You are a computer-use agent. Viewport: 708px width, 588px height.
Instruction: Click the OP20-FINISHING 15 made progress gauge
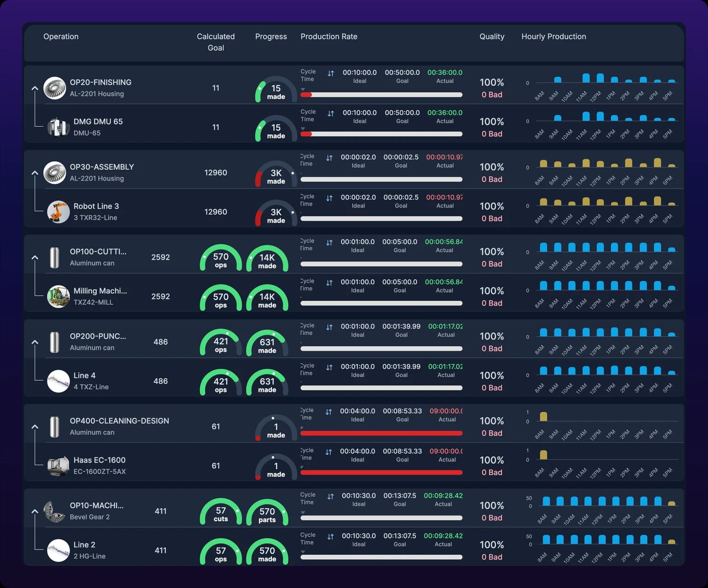(276, 89)
